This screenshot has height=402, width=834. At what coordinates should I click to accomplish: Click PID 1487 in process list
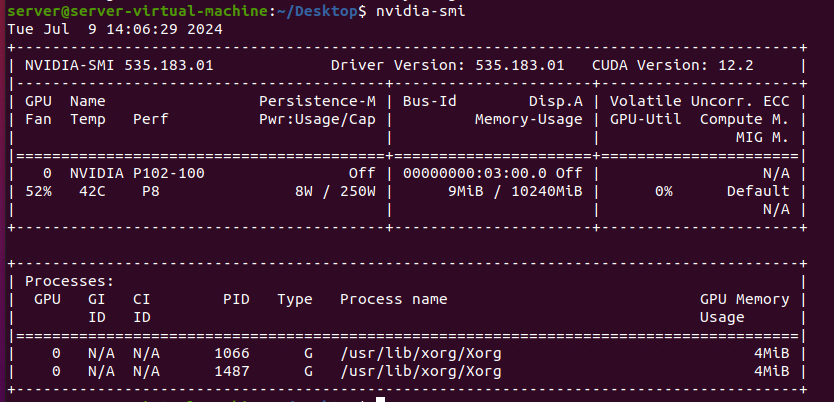[x=232, y=371]
